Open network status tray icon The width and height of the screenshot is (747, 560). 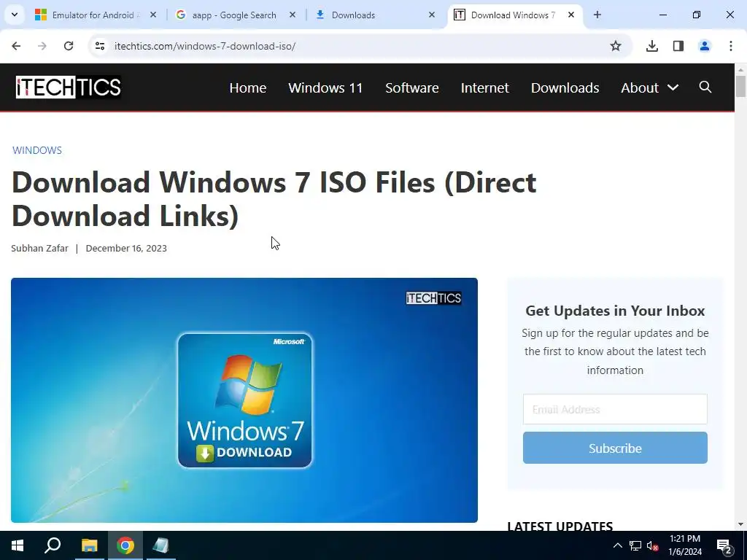(x=635, y=545)
